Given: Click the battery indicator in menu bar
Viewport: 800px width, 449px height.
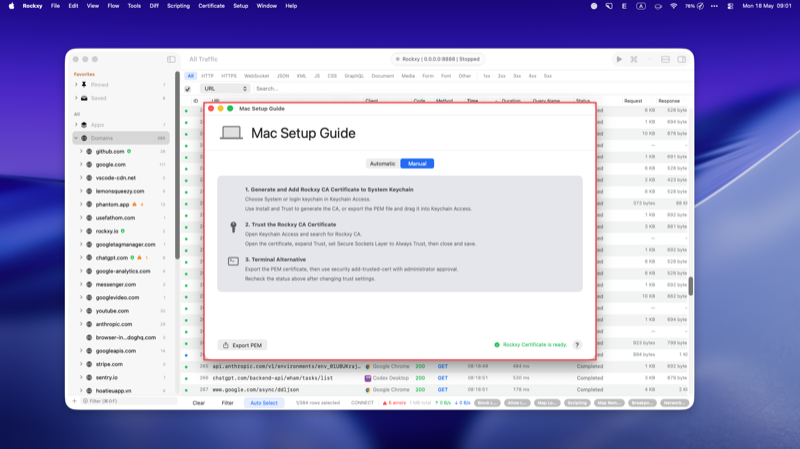Looking at the screenshot, I should pos(694,6).
